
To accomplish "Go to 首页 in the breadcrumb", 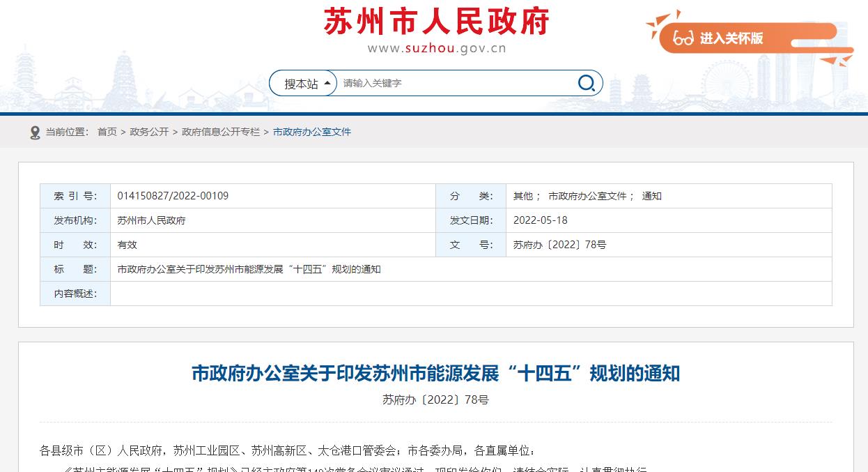I will [107, 132].
